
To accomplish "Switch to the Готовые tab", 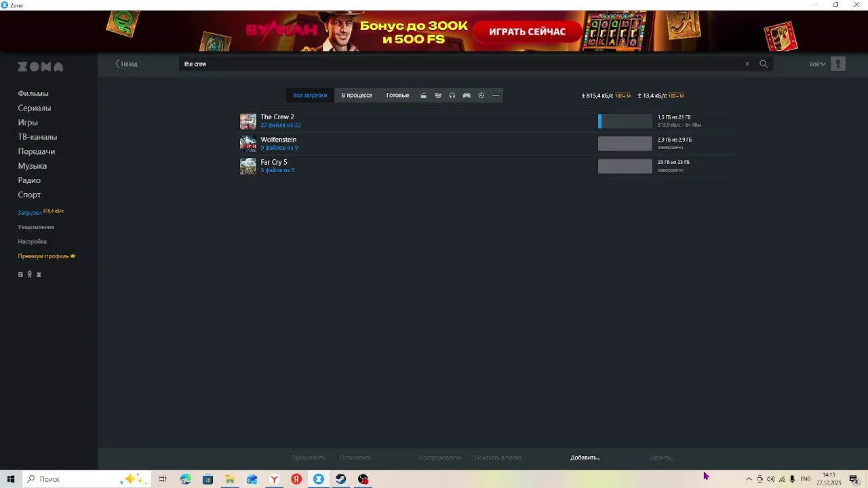I will tap(397, 96).
